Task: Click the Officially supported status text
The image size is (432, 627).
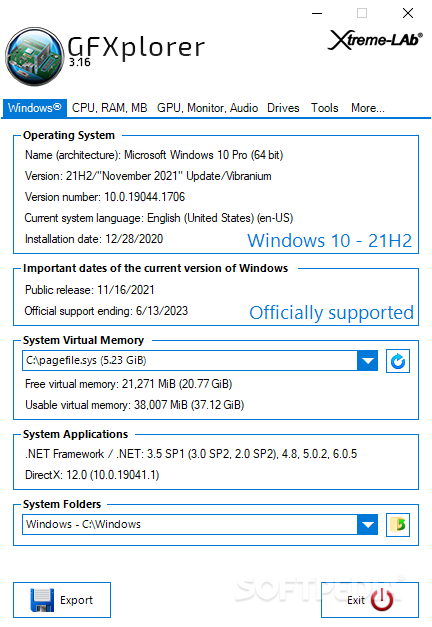Action: (x=332, y=313)
